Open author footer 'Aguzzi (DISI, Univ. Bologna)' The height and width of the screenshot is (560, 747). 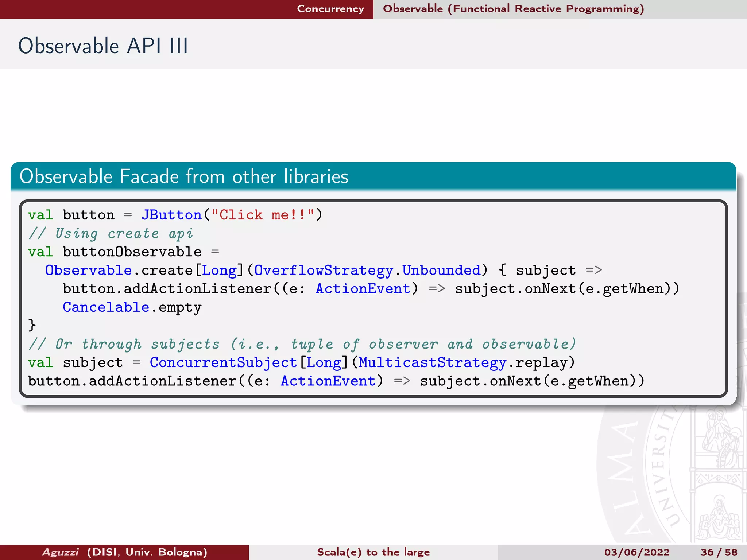coord(125,552)
